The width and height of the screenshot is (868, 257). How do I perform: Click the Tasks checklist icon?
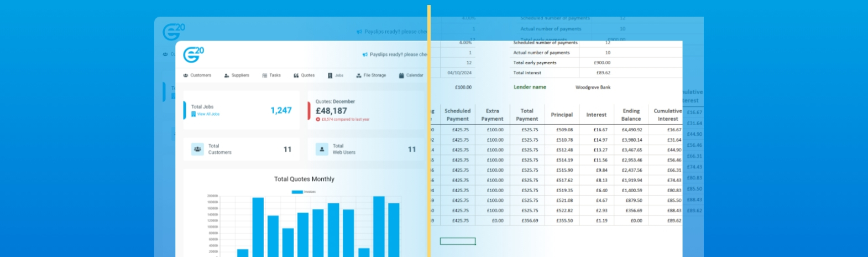(x=265, y=75)
